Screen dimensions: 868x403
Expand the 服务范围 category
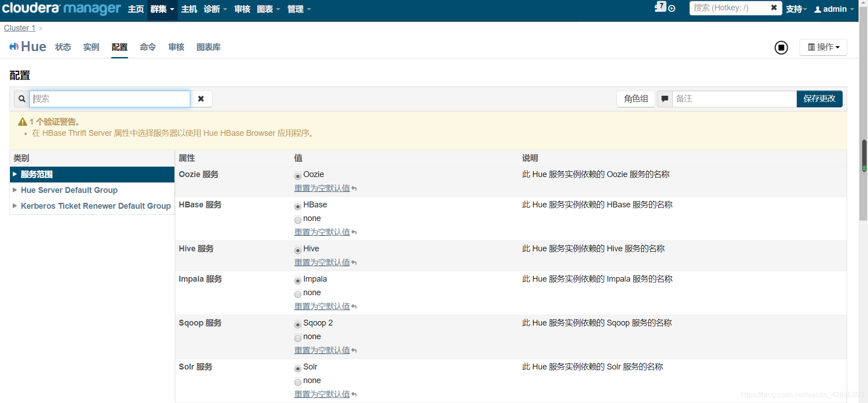[92, 174]
